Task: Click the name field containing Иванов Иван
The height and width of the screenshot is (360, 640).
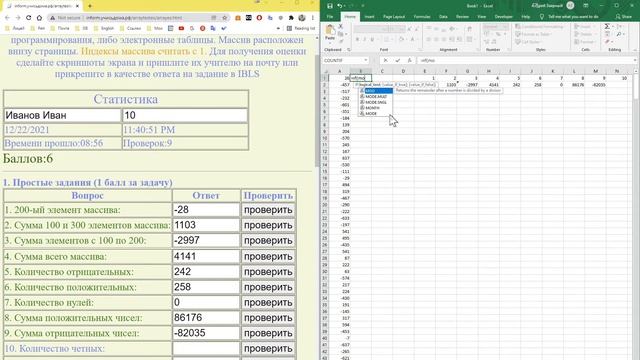Action: (62, 116)
